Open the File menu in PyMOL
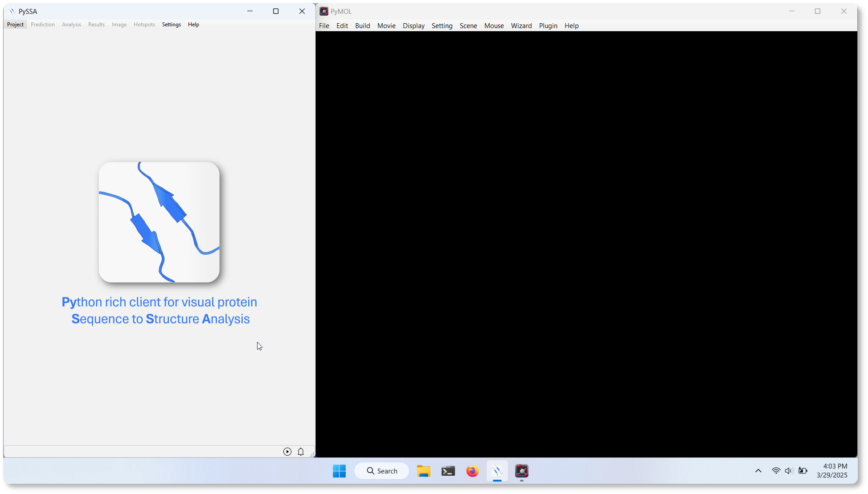Image resolution: width=868 pixels, height=494 pixels. coord(324,26)
